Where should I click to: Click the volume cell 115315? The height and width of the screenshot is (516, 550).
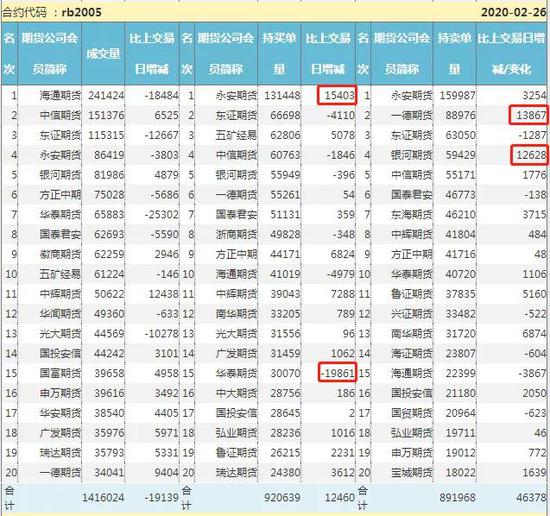[x=106, y=135]
